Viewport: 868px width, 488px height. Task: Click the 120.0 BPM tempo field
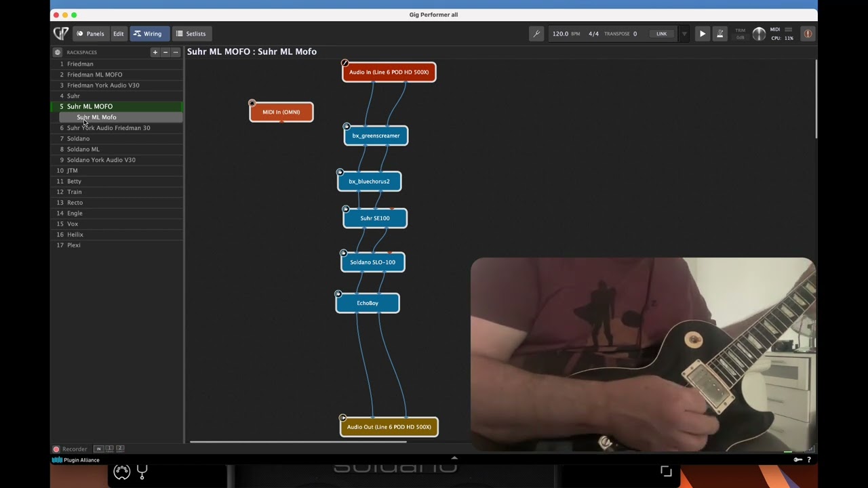[x=566, y=34]
